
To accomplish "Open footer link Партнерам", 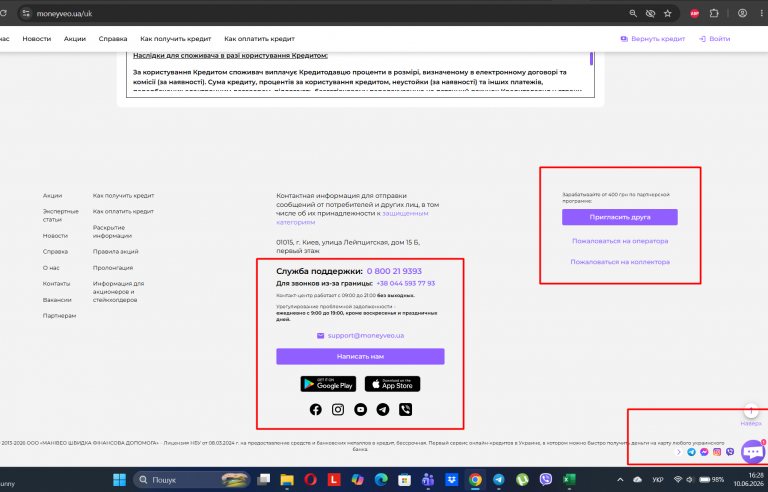I will click(59, 316).
